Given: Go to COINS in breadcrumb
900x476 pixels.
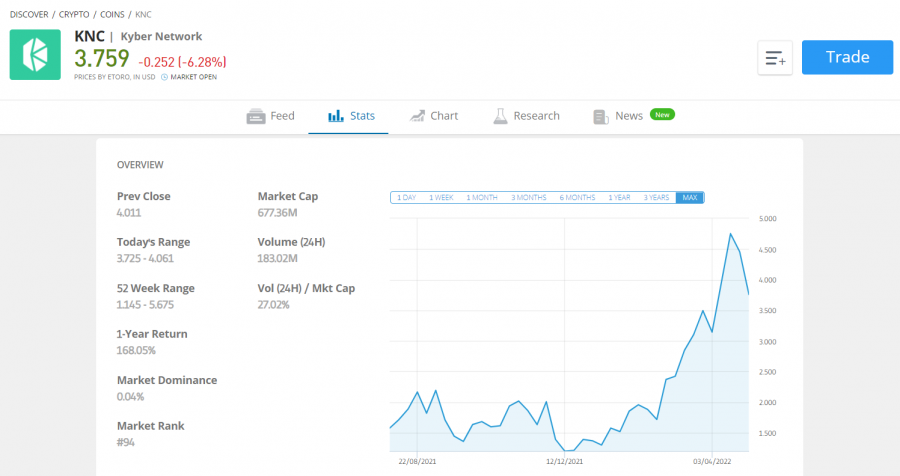Looking at the screenshot, I should click(112, 14).
